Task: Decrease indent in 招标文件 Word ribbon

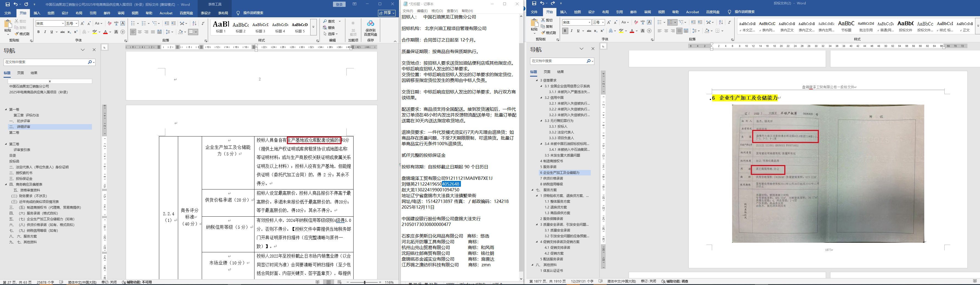Action: (167, 24)
